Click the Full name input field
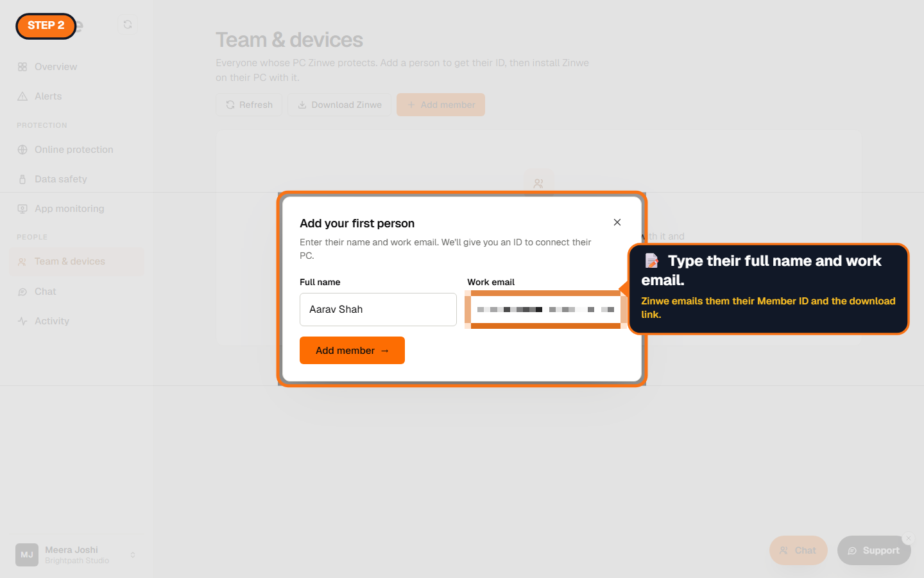 [x=378, y=310]
